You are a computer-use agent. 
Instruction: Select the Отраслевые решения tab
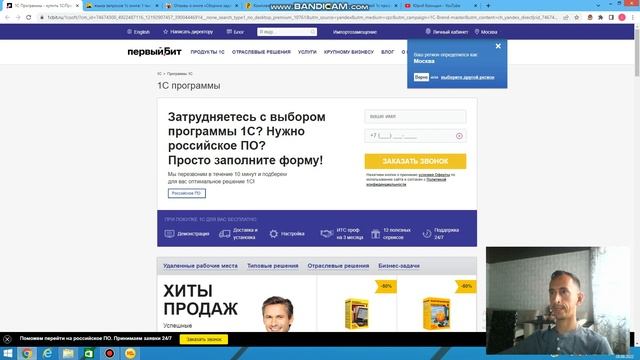click(x=338, y=266)
